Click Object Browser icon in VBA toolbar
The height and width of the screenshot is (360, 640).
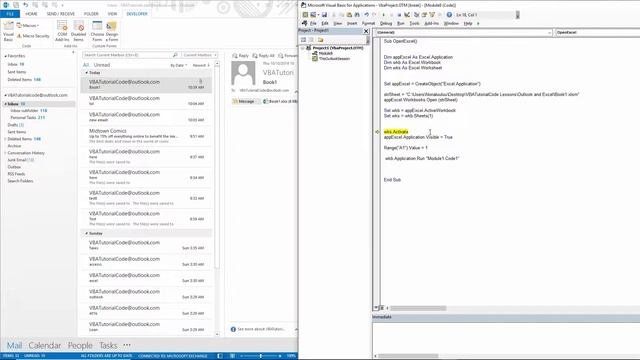pos(432,15)
